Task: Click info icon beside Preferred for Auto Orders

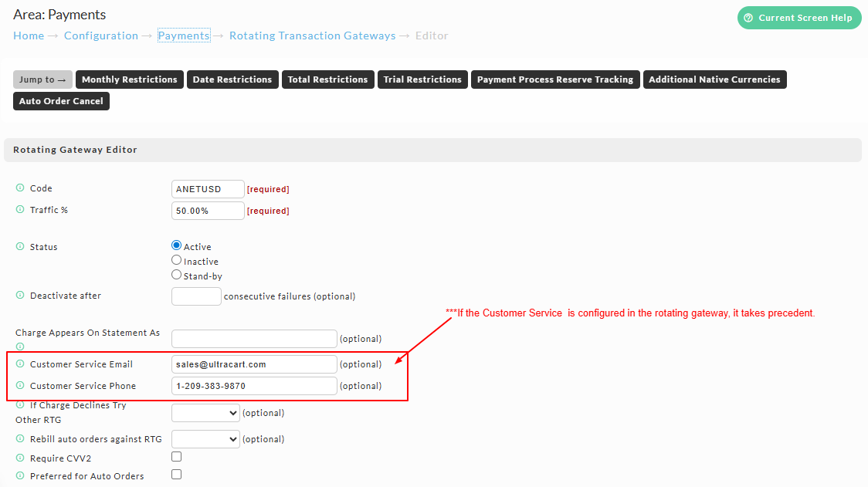Action: [x=20, y=475]
